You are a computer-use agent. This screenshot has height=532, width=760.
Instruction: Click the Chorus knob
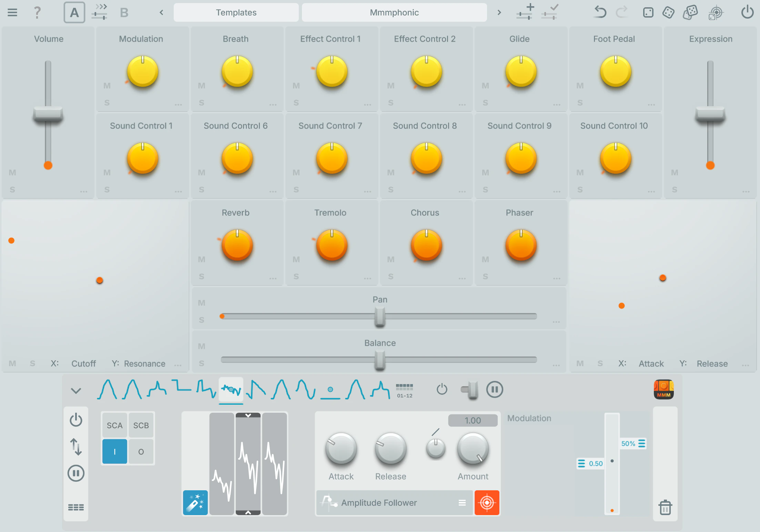pos(426,245)
